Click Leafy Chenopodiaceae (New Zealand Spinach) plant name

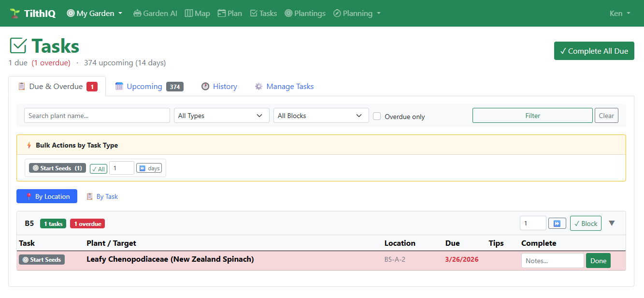(170, 259)
